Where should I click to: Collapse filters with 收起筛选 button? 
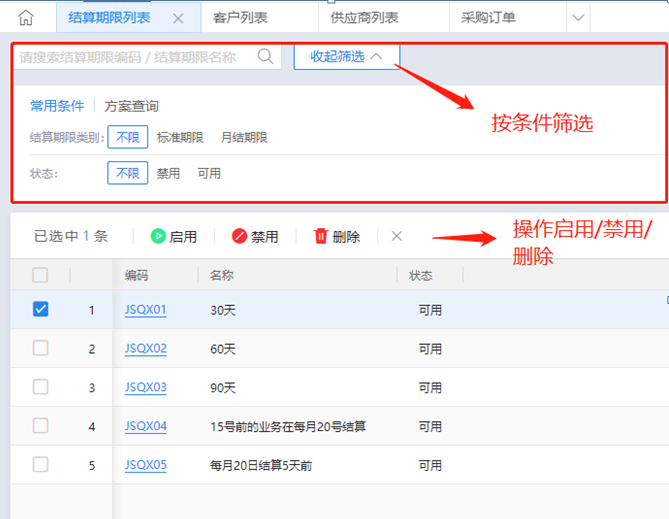tap(346, 57)
